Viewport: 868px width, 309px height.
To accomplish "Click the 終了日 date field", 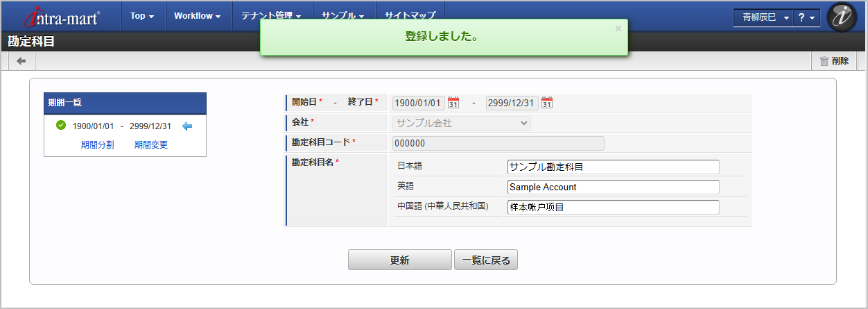I will click(512, 103).
